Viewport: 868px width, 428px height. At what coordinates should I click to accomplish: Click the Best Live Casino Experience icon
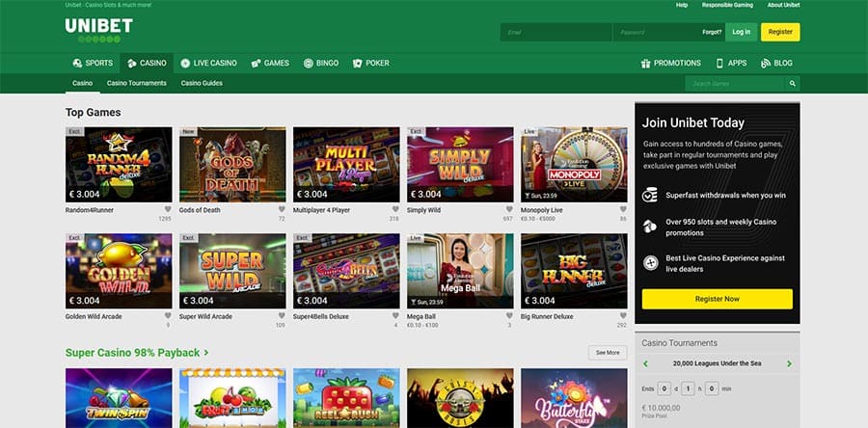(650, 262)
